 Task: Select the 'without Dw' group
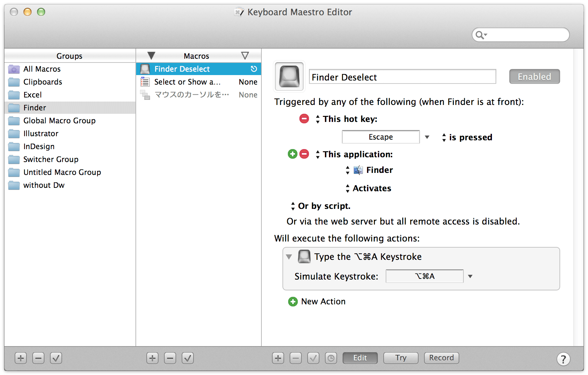point(70,185)
